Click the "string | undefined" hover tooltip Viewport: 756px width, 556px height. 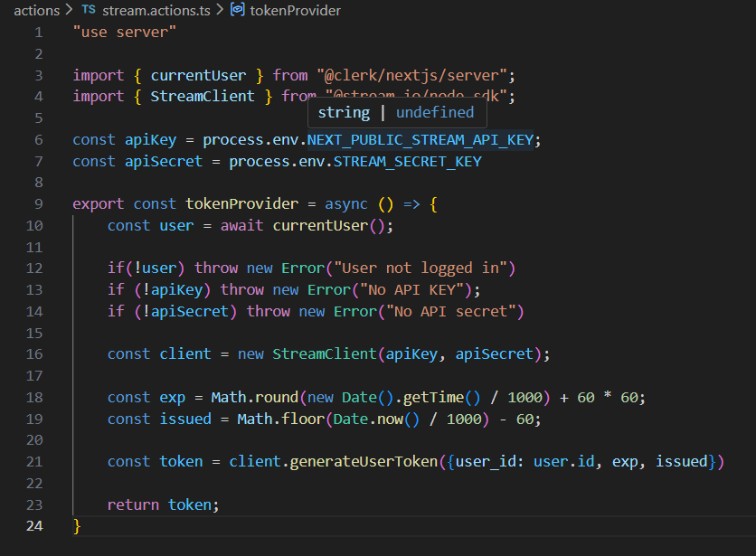(396, 113)
